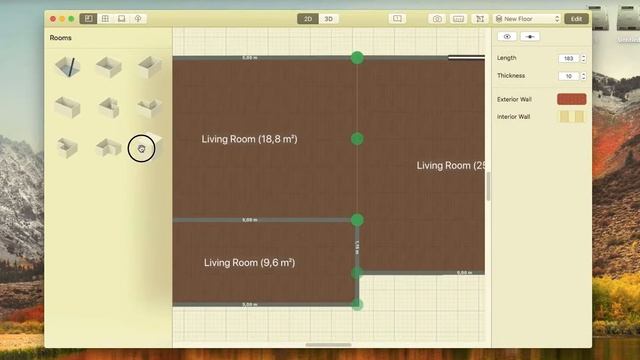Click the frame selection toolbar icon left of New Floor
640x360 pixels.
click(480, 19)
